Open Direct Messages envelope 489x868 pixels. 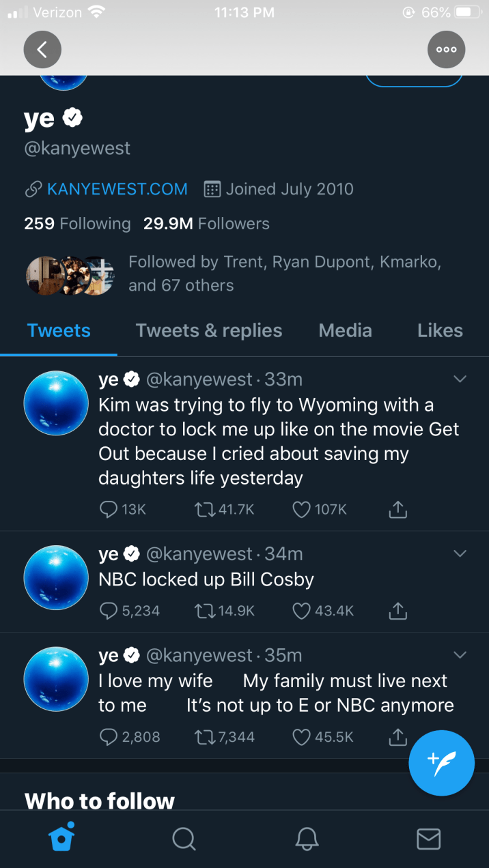(428, 839)
